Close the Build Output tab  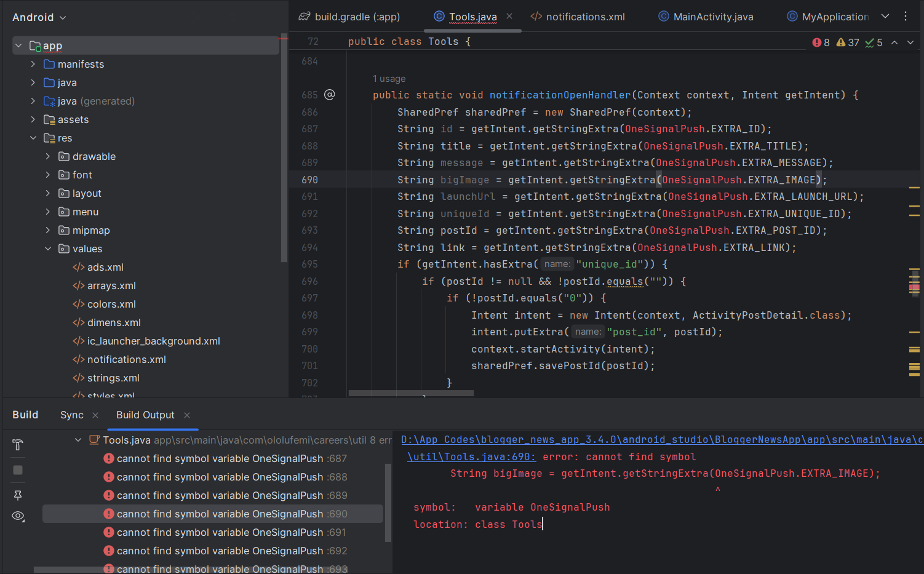click(x=187, y=415)
